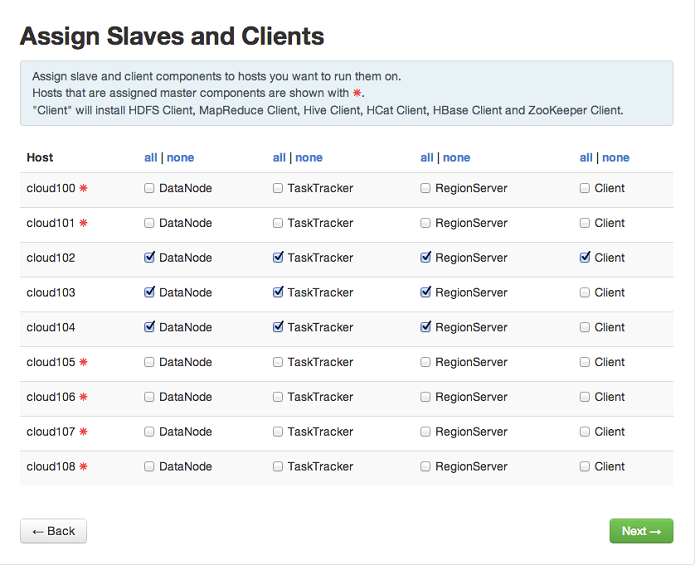
Task: Click none for Client column
Action: [616, 158]
